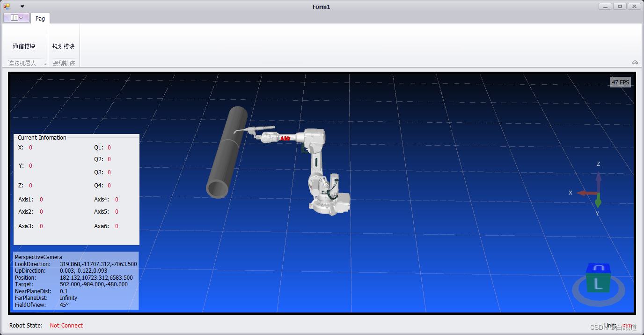Click the LookDirection value 319.868,-11707.312,-7063.500
The image size is (644, 335).
click(x=98, y=264)
